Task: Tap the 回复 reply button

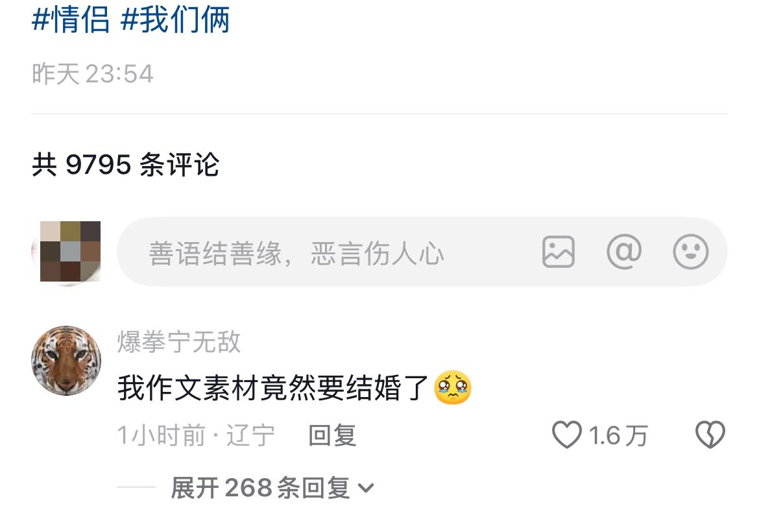Action: tap(333, 435)
